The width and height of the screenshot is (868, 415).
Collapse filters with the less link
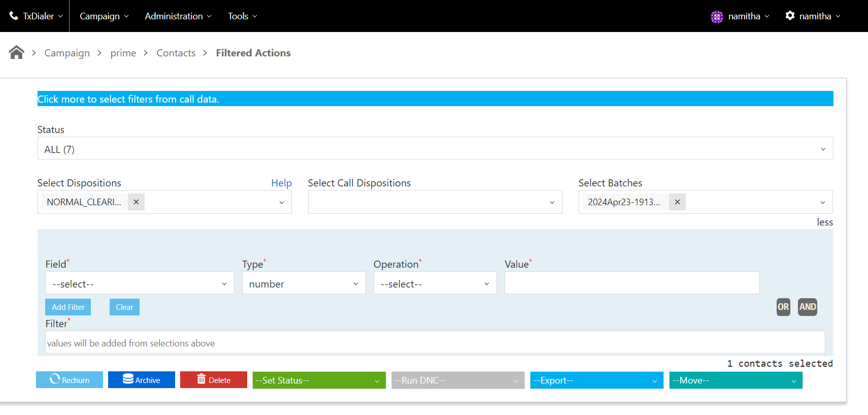[x=824, y=222]
